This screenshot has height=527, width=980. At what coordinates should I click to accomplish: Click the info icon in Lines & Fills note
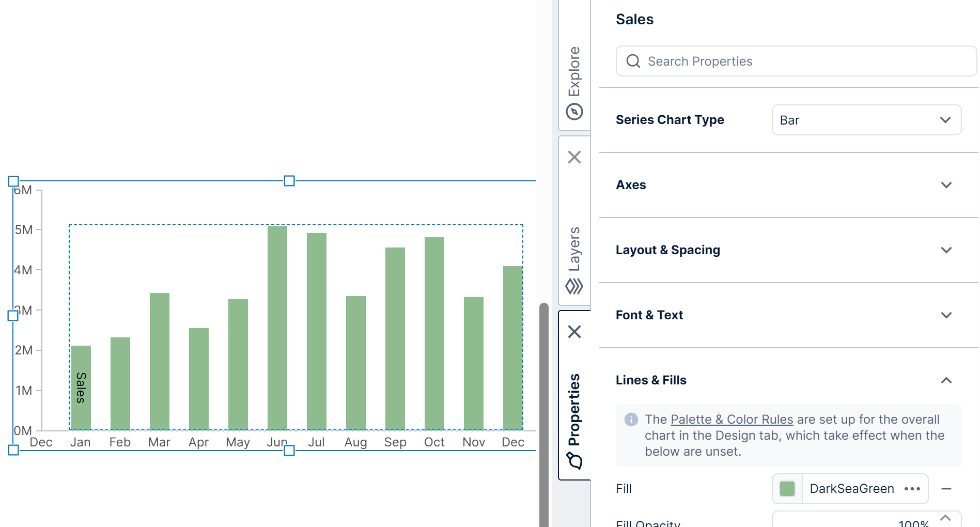coord(631,420)
